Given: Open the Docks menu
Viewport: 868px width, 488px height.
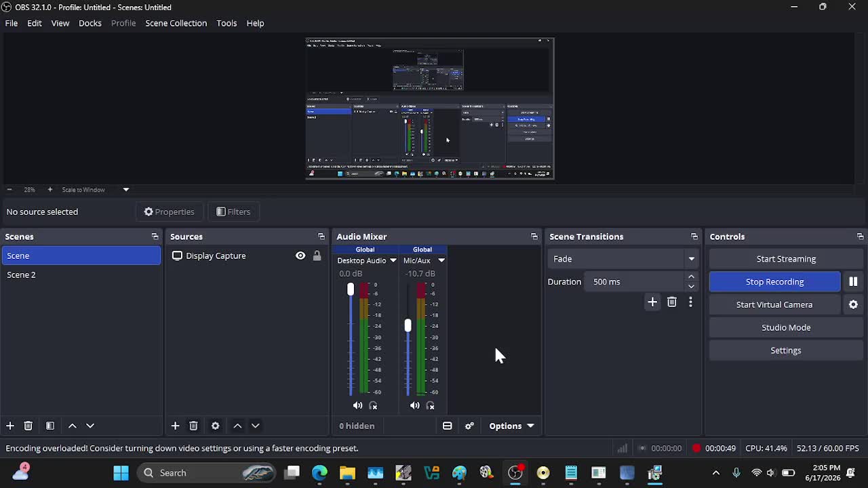Looking at the screenshot, I should tap(90, 23).
